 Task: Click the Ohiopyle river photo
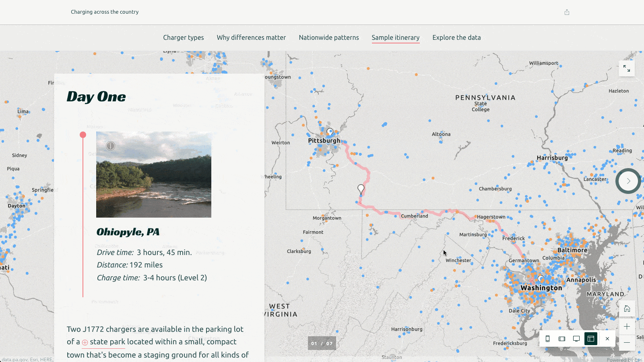point(154,175)
